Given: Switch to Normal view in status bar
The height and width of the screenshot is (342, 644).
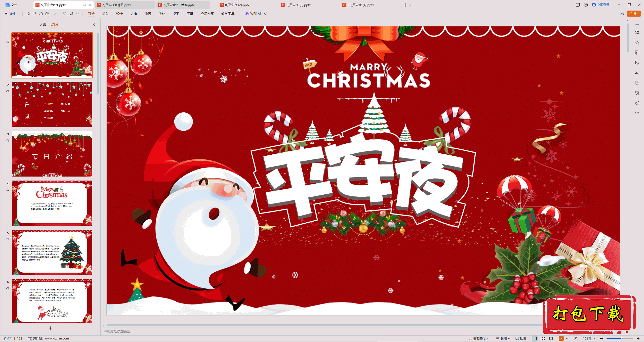Looking at the screenshot, I should 535,338.
